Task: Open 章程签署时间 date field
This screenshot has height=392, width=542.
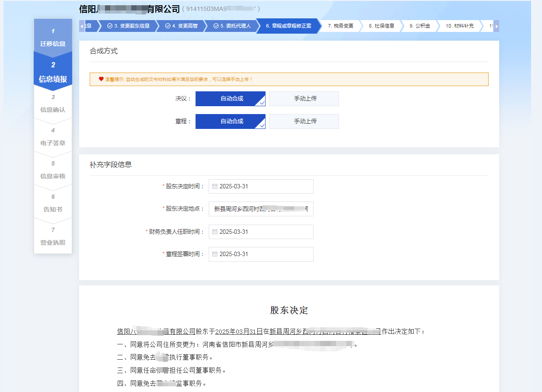Action: coord(261,254)
